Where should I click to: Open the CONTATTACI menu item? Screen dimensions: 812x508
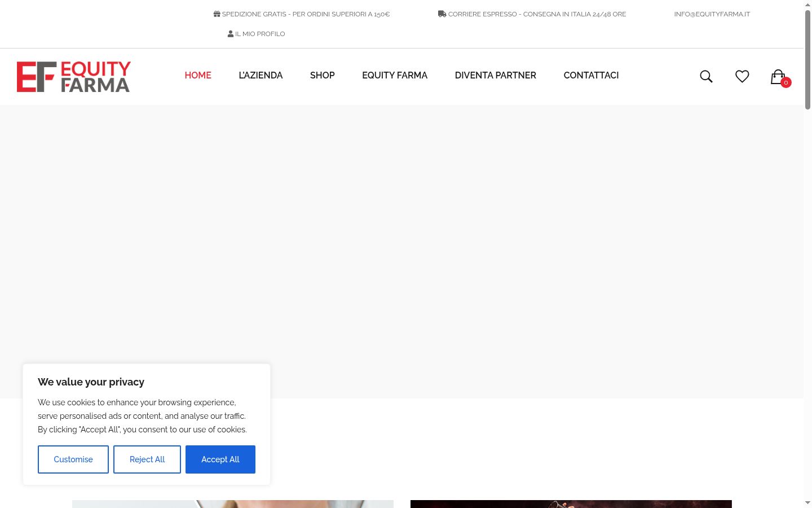click(x=591, y=76)
